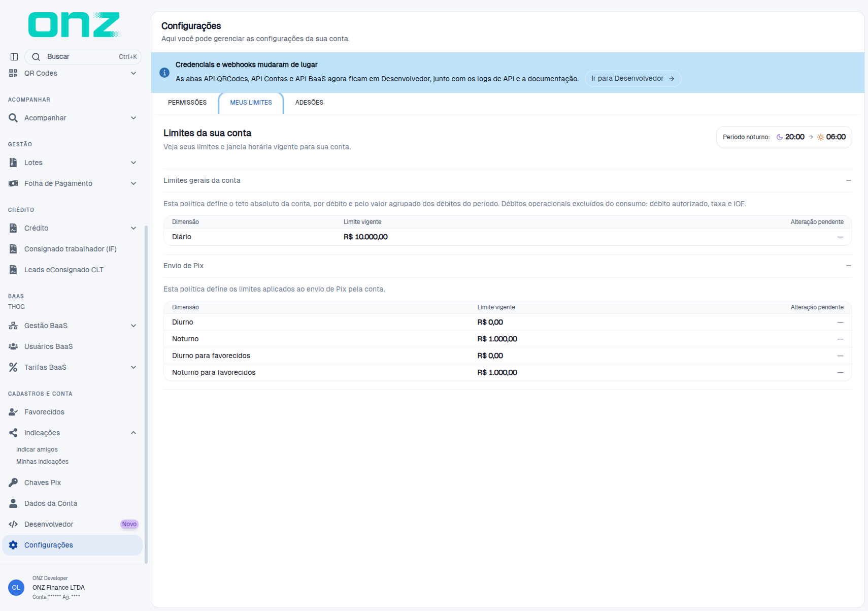Open the Permissões tab
868x611 pixels.
[x=187, y=103]
